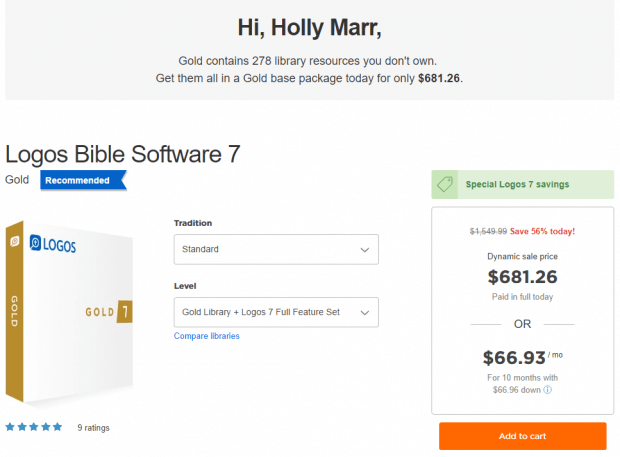
Task: Open the 9 ratings link
Action: click(x=93, y=428)
